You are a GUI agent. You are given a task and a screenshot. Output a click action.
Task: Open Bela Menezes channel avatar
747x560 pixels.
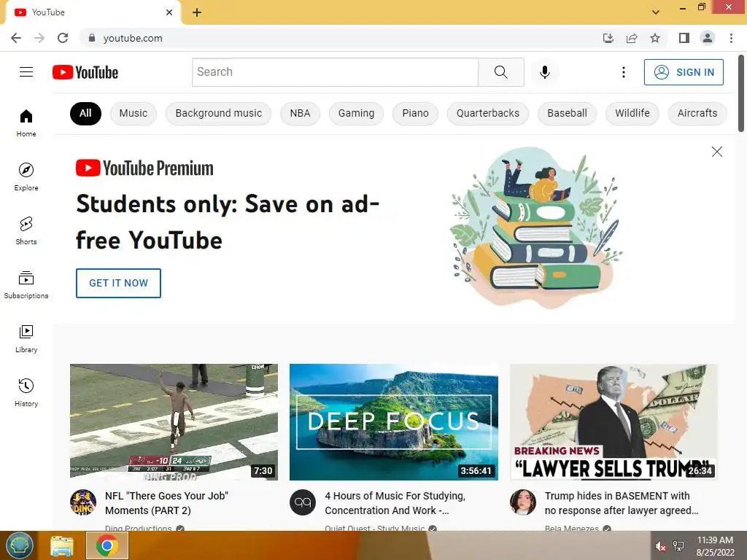click(x=522, y=502)
